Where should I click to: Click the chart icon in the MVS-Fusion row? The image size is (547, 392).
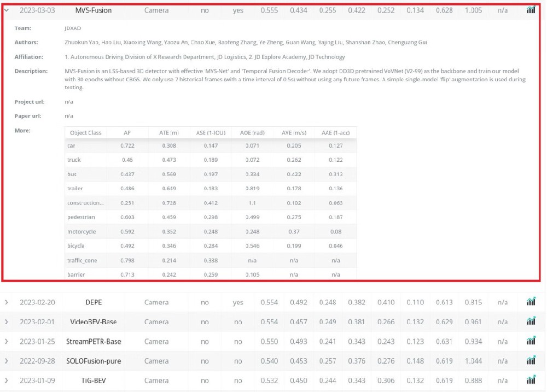tap(530, 10)
